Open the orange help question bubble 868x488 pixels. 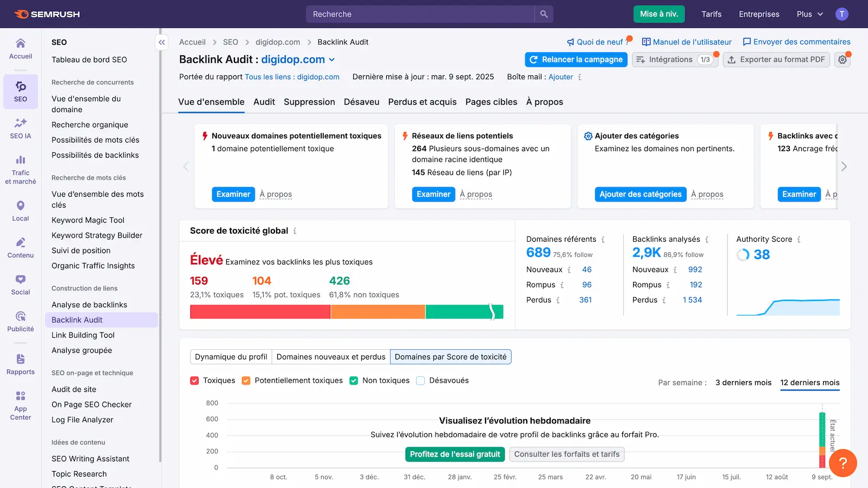(843, 463)
